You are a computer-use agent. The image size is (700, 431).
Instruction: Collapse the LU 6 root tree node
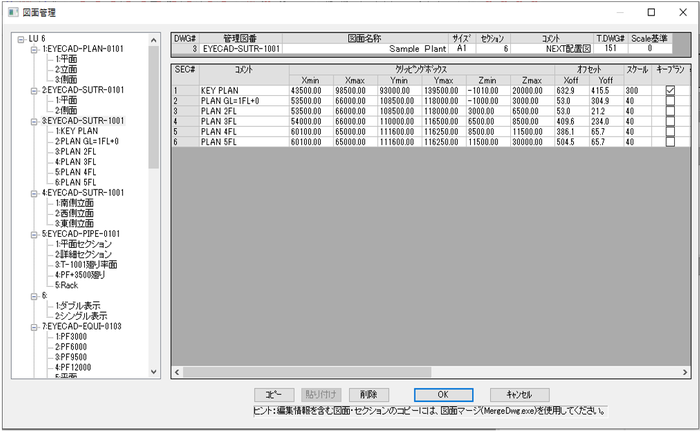coord(20,39)
